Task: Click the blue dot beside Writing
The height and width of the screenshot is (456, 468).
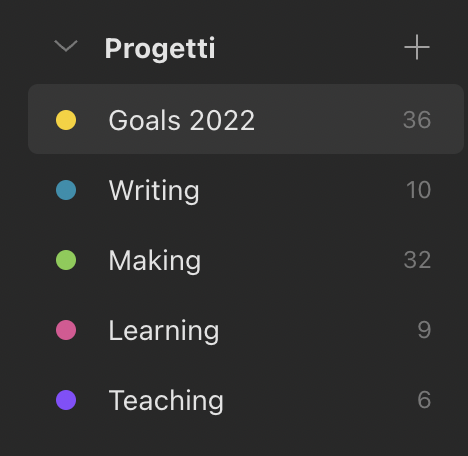Action: 66,190
